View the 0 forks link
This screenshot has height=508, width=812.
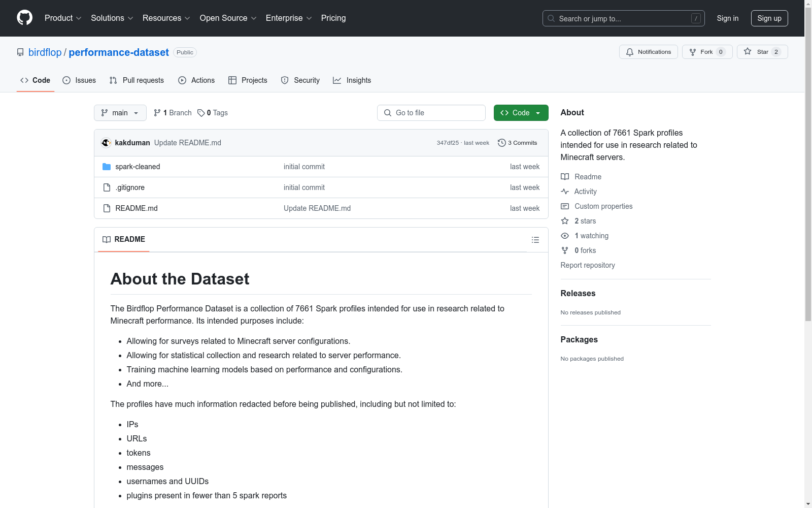click(579, 250)
